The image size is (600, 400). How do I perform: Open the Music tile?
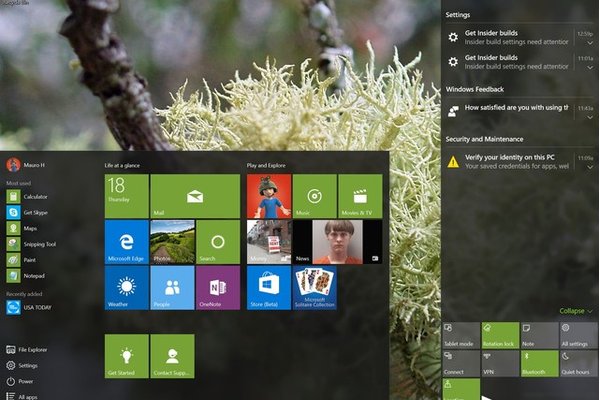315,196
